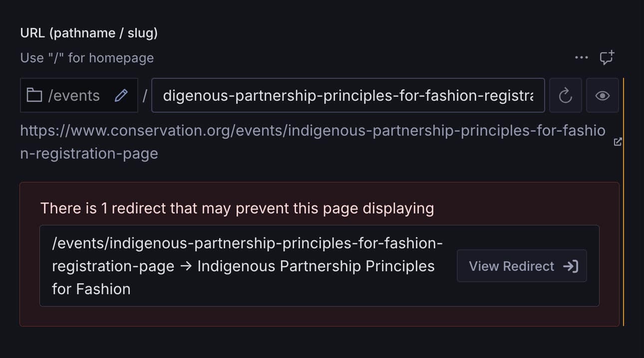644x358 pixels.
Task: Open the external link icon beside the full URL
Action: [x=618, y=142]
